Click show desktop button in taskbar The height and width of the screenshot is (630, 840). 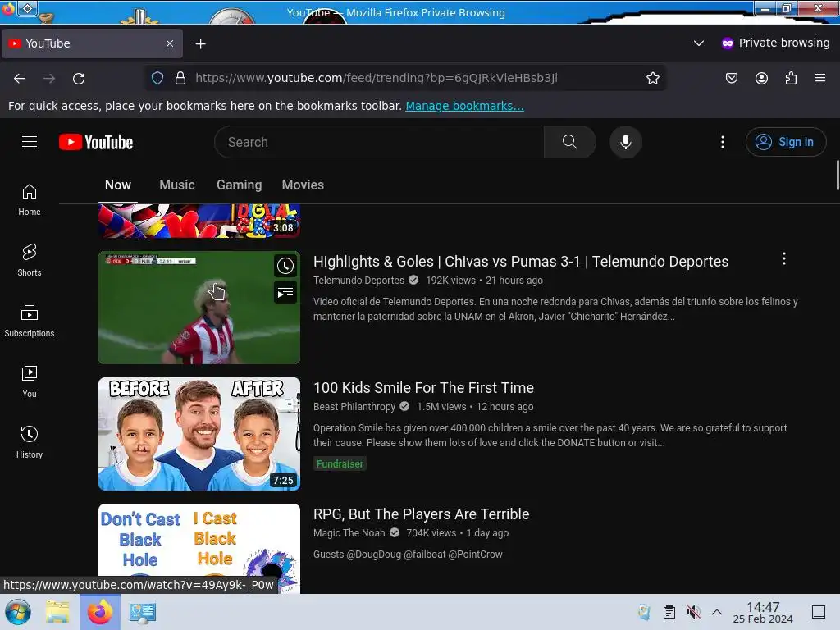click(819, 612)
